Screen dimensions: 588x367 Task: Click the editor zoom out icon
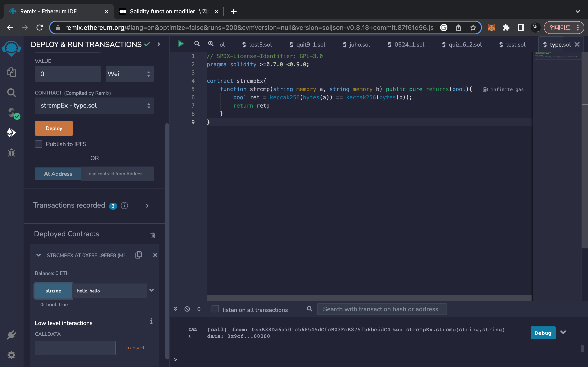(x=197, y=44)
